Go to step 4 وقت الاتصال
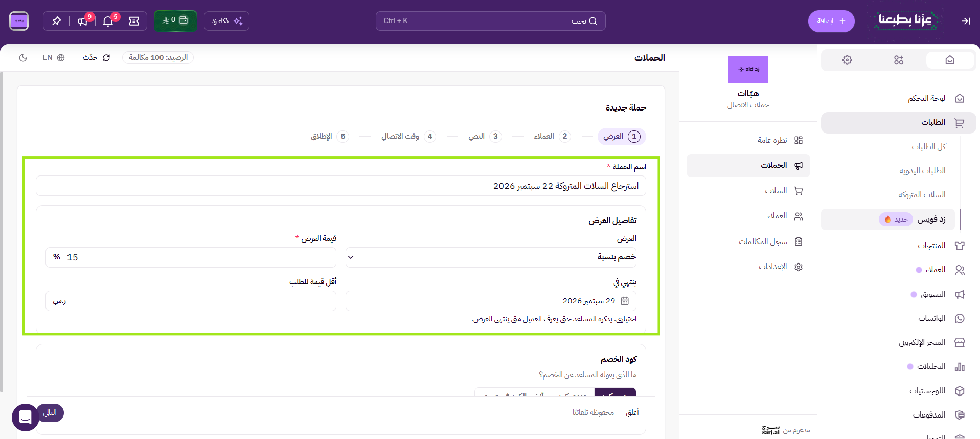 click(408, 136)
